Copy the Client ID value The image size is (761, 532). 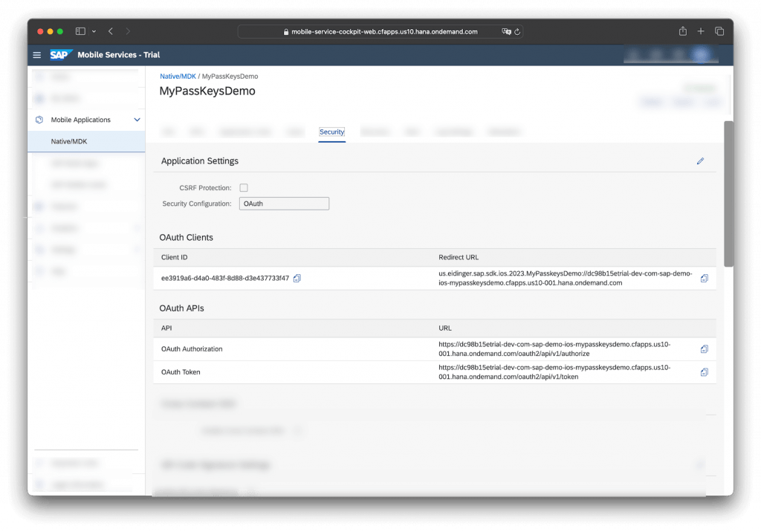click(x=297, y=278)
